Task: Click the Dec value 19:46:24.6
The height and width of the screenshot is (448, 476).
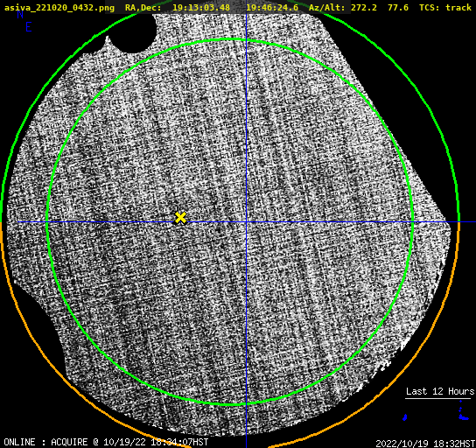Action: (272, 7)
